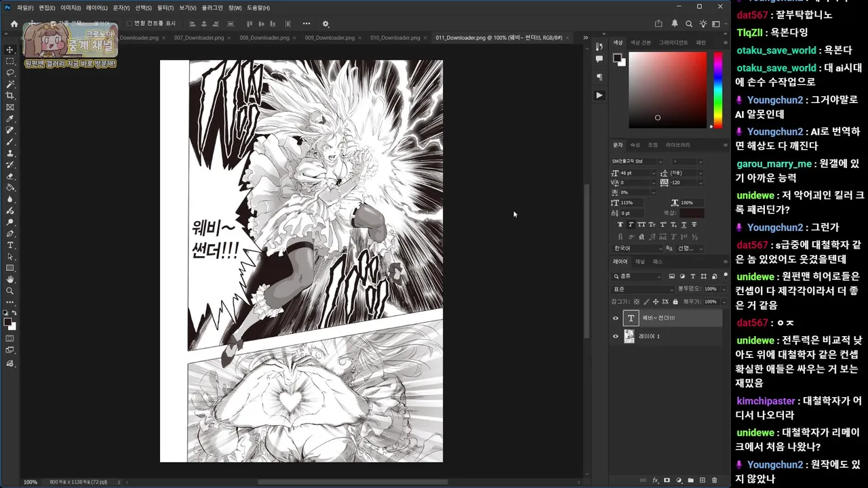Image resolution: width=868 pixels, height=488 pixels.
Task: Click the create new layer icon
Action: coord(703,481)
